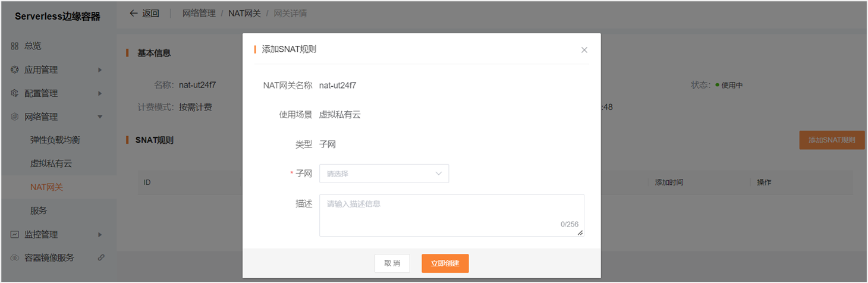
Task: Click the 监控管理 chart icon
Action: click(15, 234)
